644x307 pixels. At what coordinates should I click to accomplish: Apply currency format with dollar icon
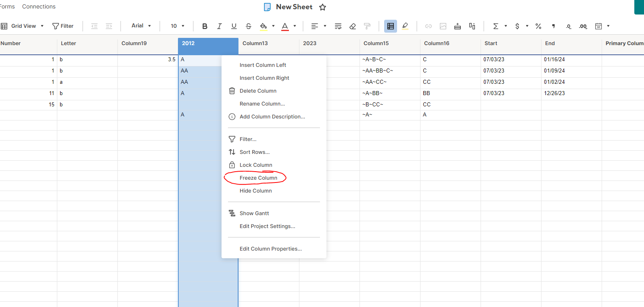coord(517,26)
